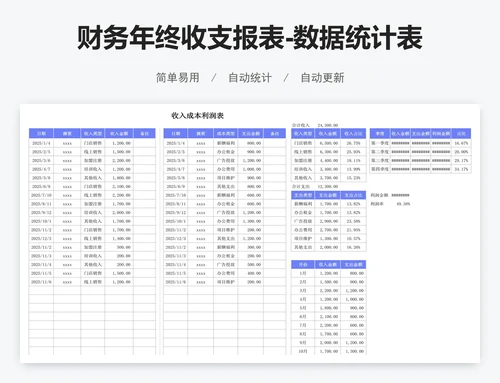Select last cost table date cell "2025/11/6"

176,282
